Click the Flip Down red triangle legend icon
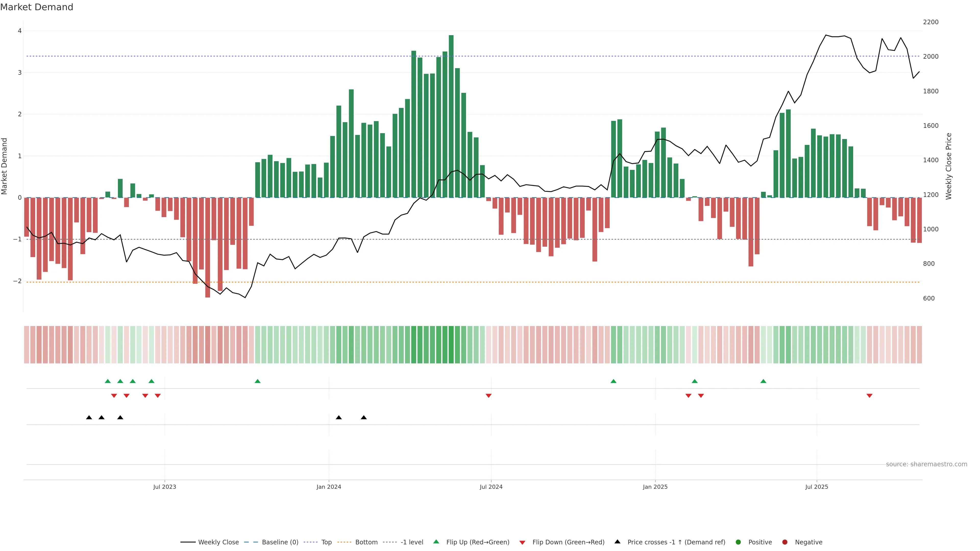Image resolution: width=980 pixels, height=551 pixels. (522, 543)
